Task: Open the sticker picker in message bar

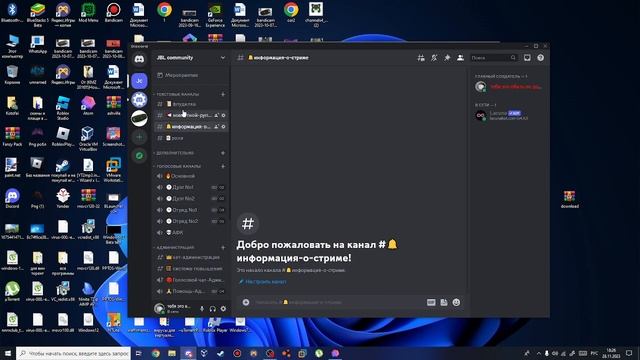Action: pos(444,302)
